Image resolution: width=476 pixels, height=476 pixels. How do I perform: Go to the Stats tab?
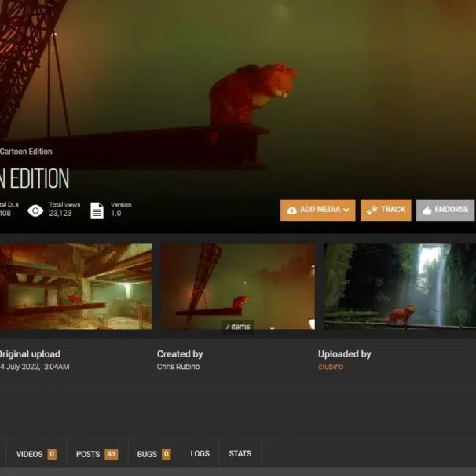[240, 453]
